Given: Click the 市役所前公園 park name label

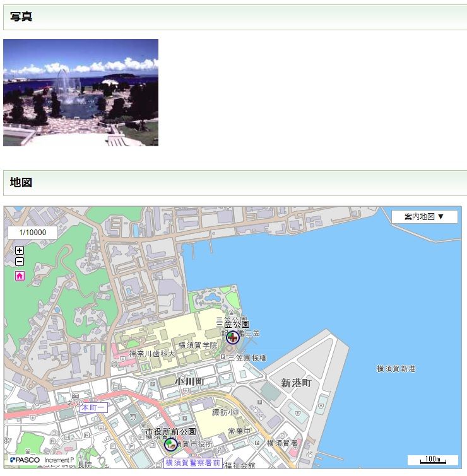Looking at the screenshot, I should [x=170, y=432].
